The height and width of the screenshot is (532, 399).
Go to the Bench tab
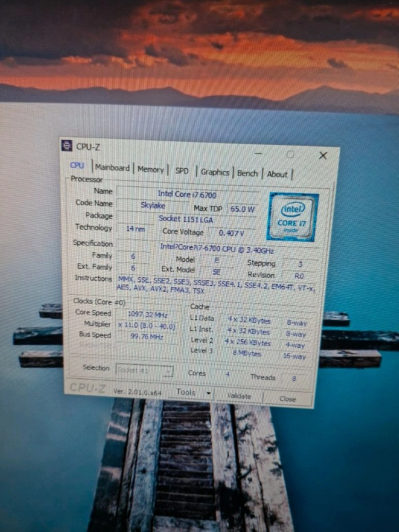pos(247,173)
